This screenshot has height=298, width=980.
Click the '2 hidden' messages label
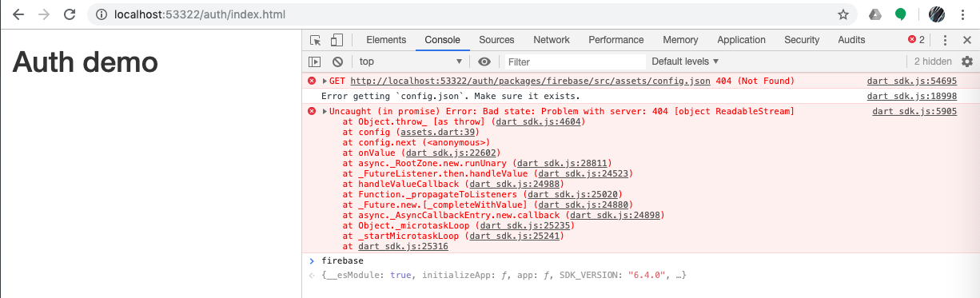coord(933,62)
